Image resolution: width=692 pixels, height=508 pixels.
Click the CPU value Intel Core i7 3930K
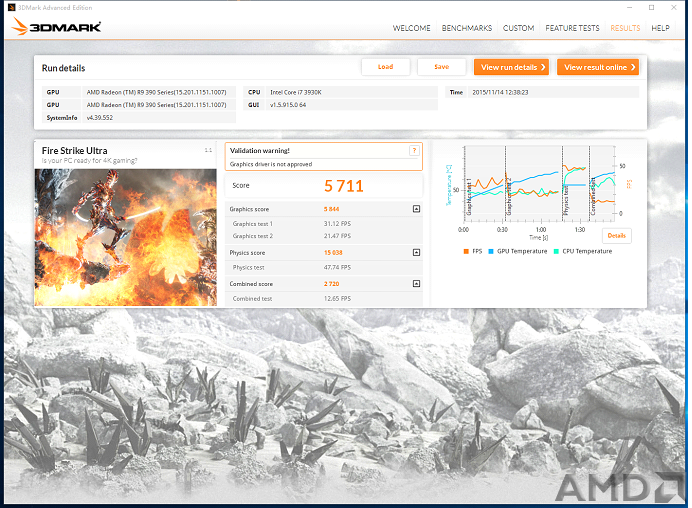coord(296,93)
